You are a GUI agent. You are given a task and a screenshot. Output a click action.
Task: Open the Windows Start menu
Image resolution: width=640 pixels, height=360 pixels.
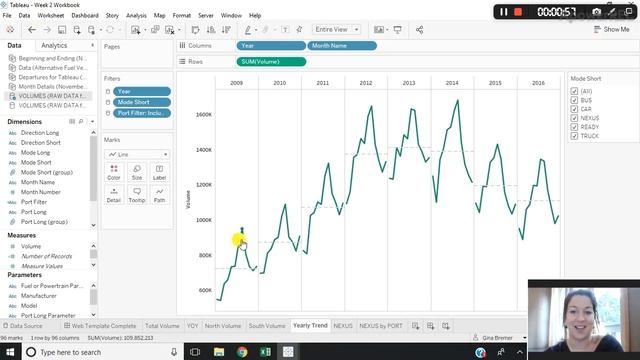point(10,352)
